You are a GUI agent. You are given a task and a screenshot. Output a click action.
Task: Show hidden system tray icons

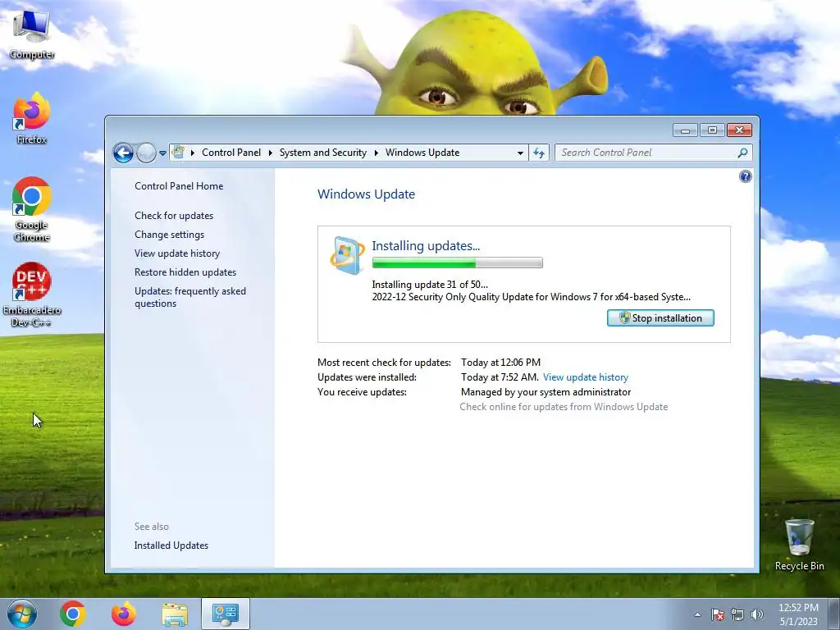click(x=697, y=614)
